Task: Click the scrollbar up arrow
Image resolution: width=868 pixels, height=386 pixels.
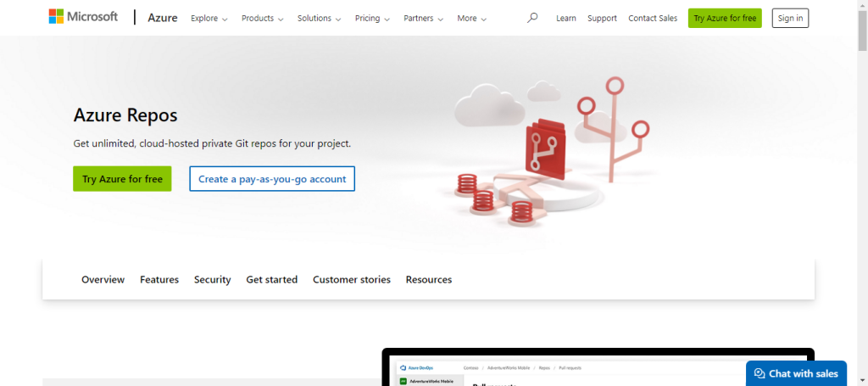Action: (862, 4)
